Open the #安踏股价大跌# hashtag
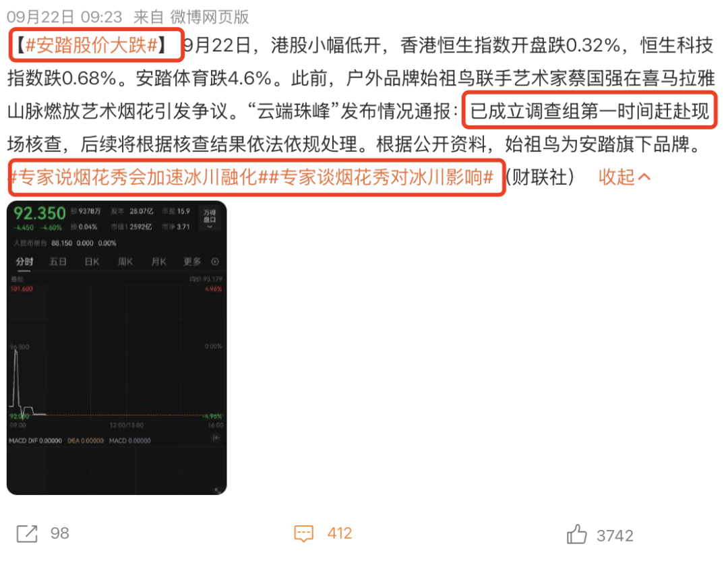This screenshot has width=728, height=561. [92, 45]
